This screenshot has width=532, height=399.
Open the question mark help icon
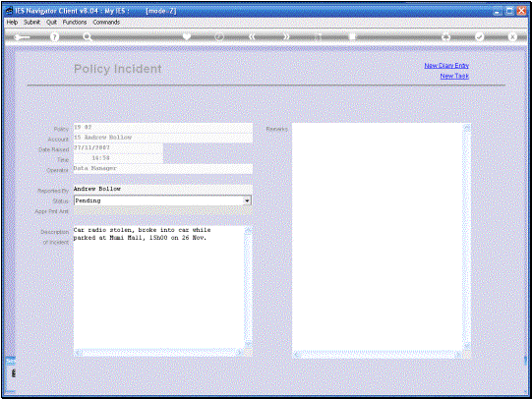pyautogui.click(x=54, y=37)
